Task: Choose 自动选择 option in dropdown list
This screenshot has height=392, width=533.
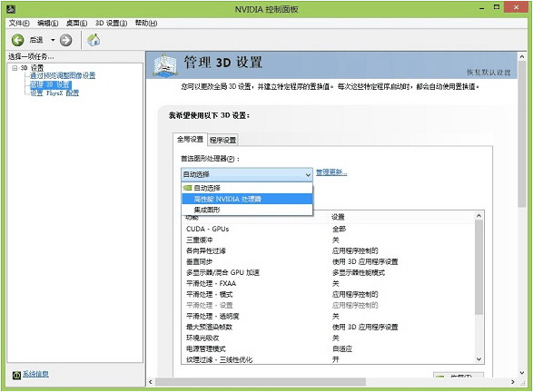Action: [x=247, y=188]
